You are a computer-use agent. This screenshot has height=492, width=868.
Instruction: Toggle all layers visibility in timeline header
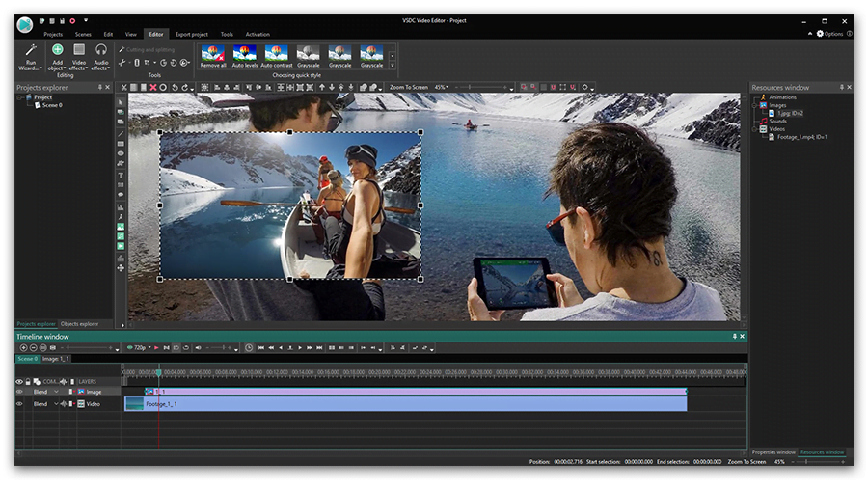(x=19, y=381)
